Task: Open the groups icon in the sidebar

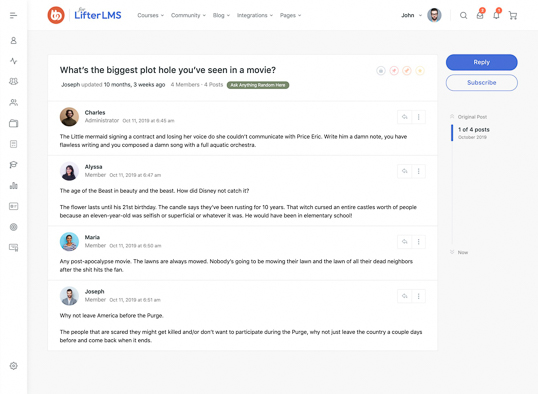Action: click(x=13, y=82)
